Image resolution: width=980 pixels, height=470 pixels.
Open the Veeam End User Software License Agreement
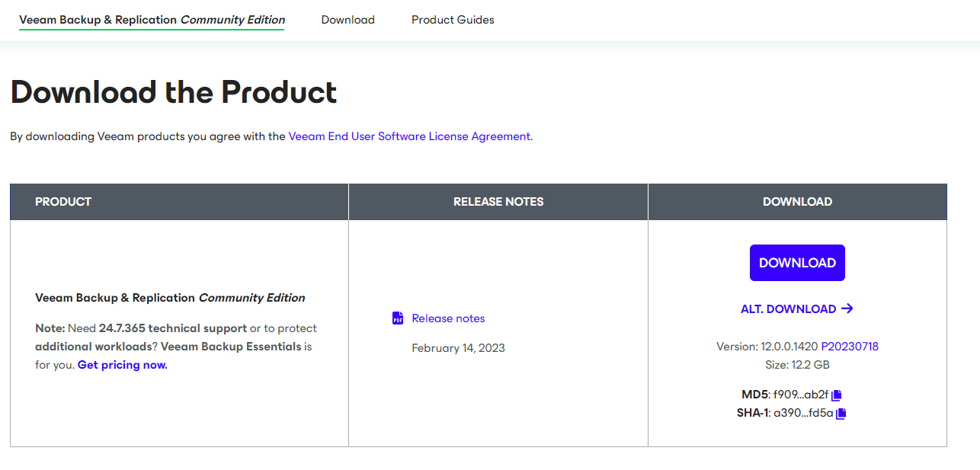pyautogui.click(x=409, y=136)
